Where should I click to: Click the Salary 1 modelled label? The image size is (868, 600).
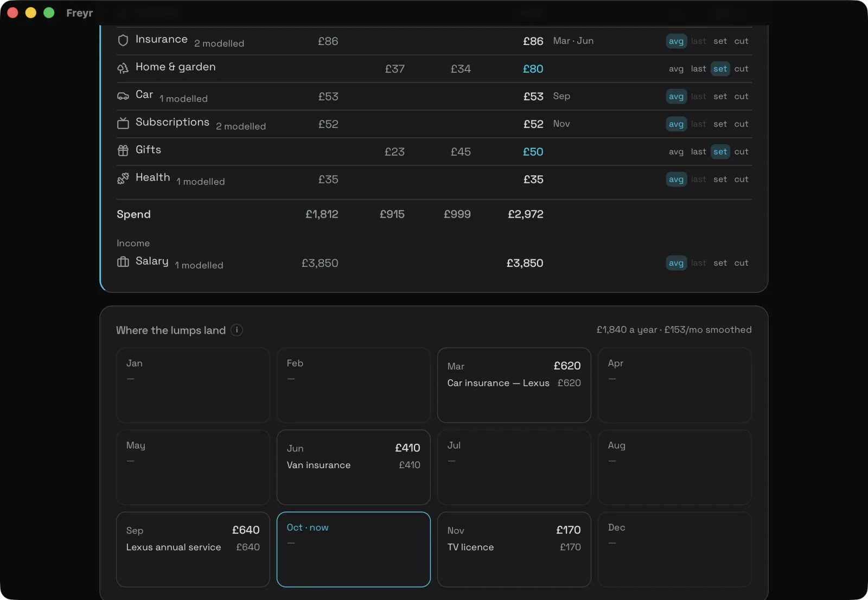199,265
